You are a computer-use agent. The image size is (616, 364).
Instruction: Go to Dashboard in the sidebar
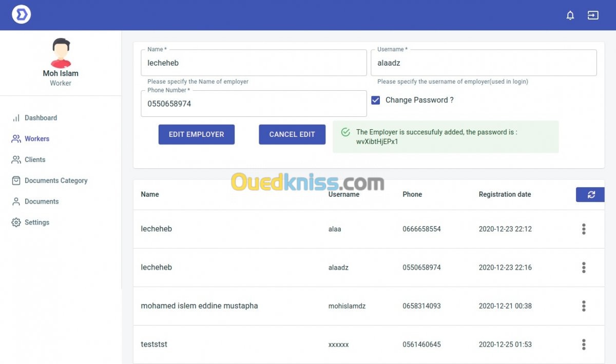pyautogui.click(x=41, y=118)
